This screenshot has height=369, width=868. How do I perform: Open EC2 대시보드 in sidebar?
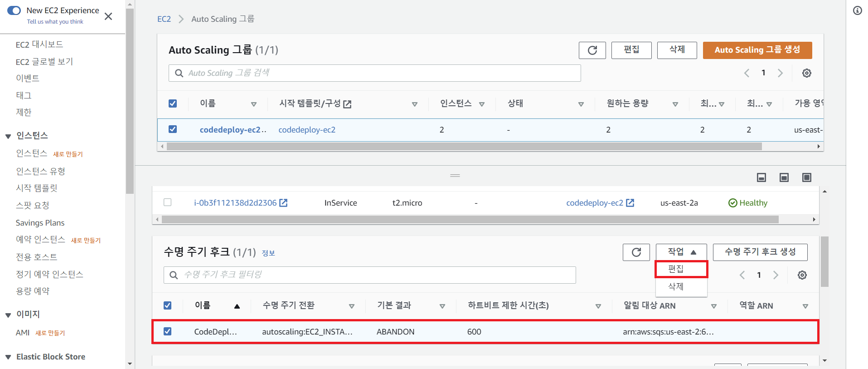click(39, 44)
